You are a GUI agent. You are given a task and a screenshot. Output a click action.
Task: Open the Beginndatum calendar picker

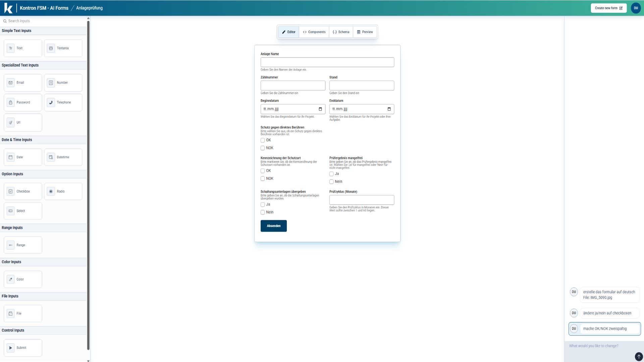320,109
